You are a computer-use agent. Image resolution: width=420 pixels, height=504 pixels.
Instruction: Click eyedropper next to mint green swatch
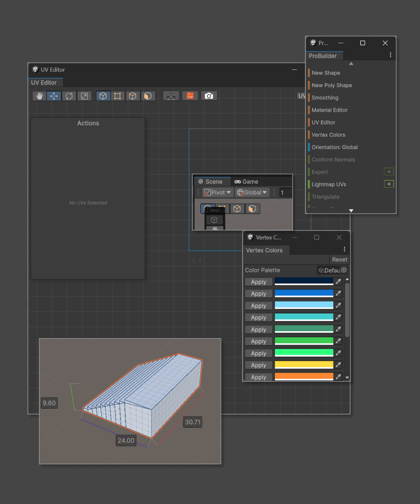click(338, 353)
